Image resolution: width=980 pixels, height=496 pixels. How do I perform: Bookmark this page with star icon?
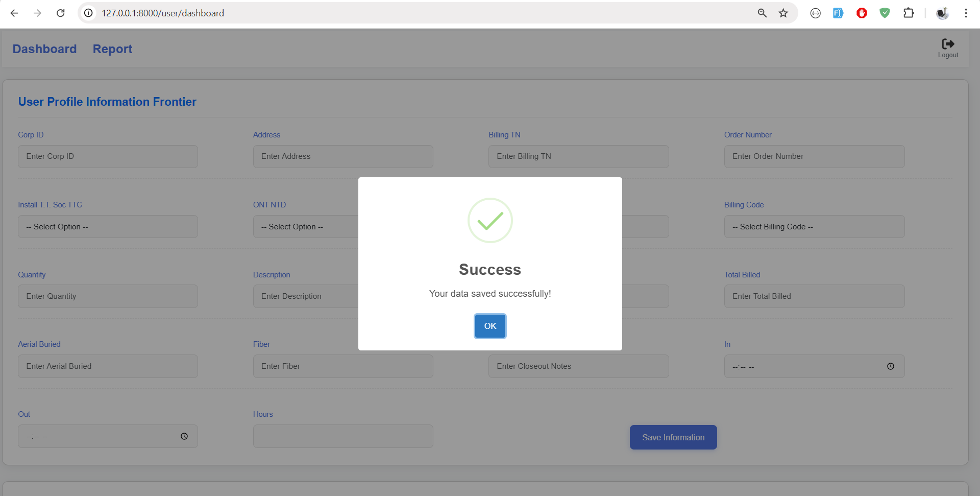[783, 13]
